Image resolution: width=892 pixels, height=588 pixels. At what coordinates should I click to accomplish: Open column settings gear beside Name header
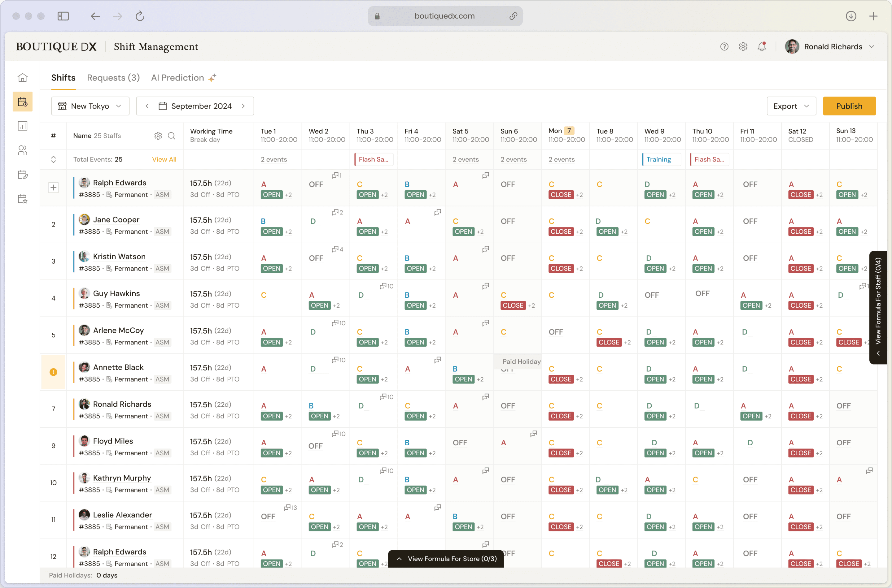158,136
